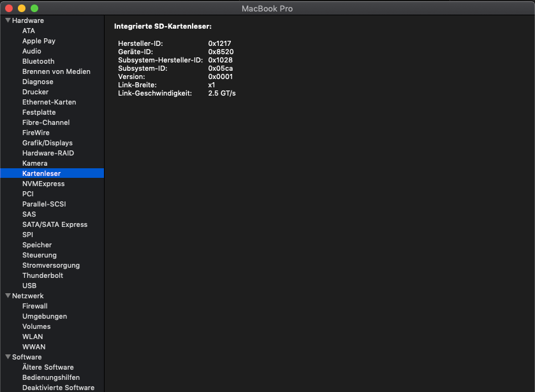This screenshot has width=535, height=392.
Task: Show Ethernet-Karten details
Action: pos(49,102)
